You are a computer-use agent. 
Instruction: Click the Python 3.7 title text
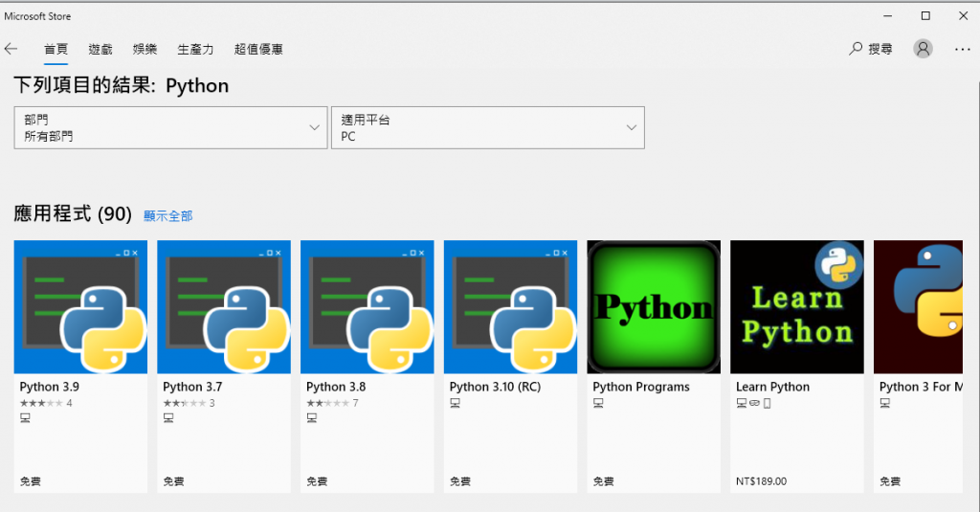pos(192,387)
